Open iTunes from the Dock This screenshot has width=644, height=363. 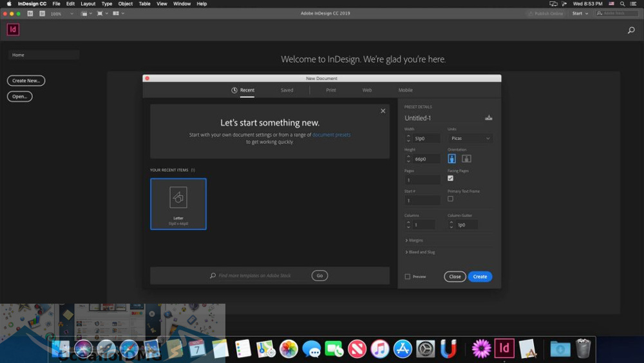click(380, 349)
